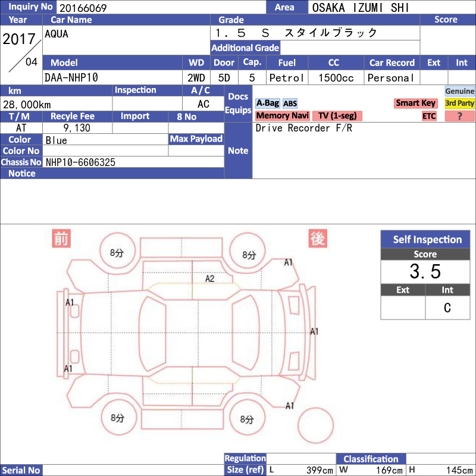476x476 pixels.
Task: Click the red 後 rear marker
Action: (x=318, y=239)
